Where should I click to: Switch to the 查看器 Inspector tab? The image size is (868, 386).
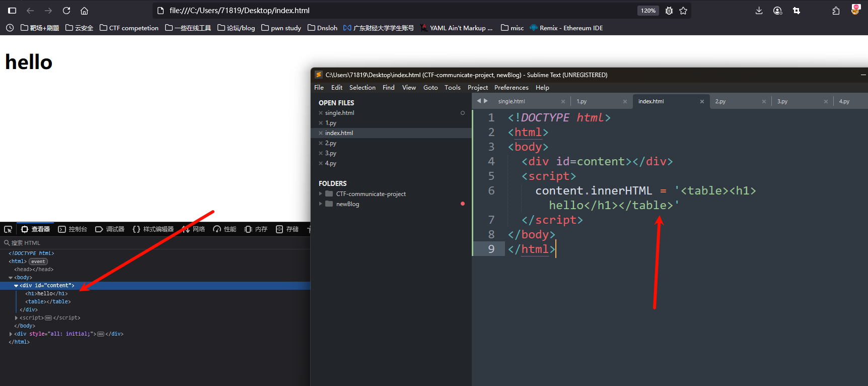35,229
